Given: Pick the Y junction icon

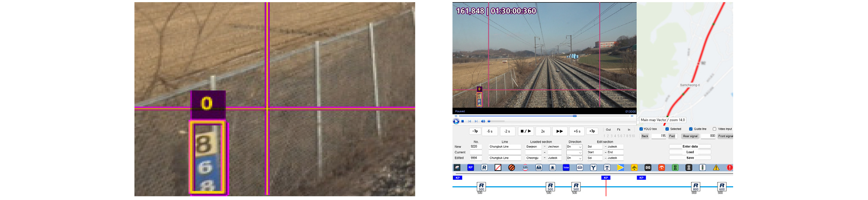Looking at the screenshot, I should pyautogui.click(x=594, y=168).
